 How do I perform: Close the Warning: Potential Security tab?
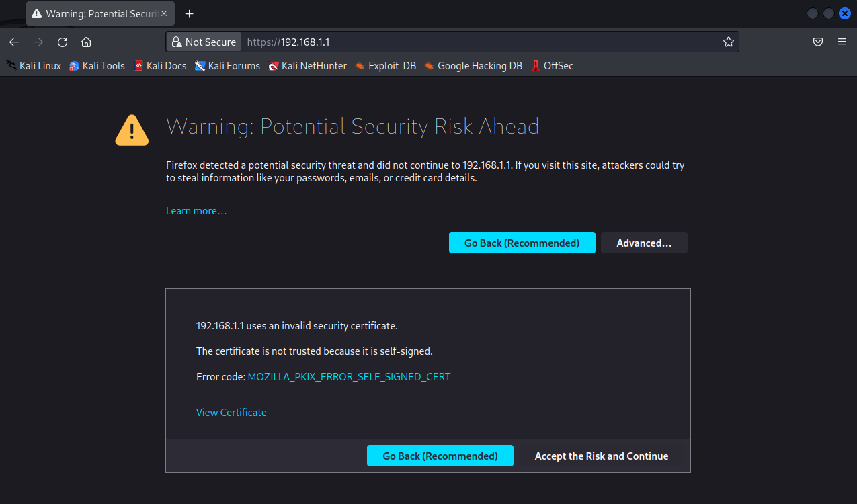pos(164,13)
